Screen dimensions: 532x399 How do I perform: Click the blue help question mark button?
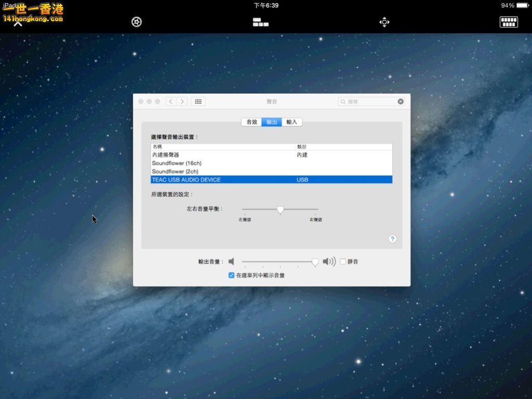coord(392,239)
